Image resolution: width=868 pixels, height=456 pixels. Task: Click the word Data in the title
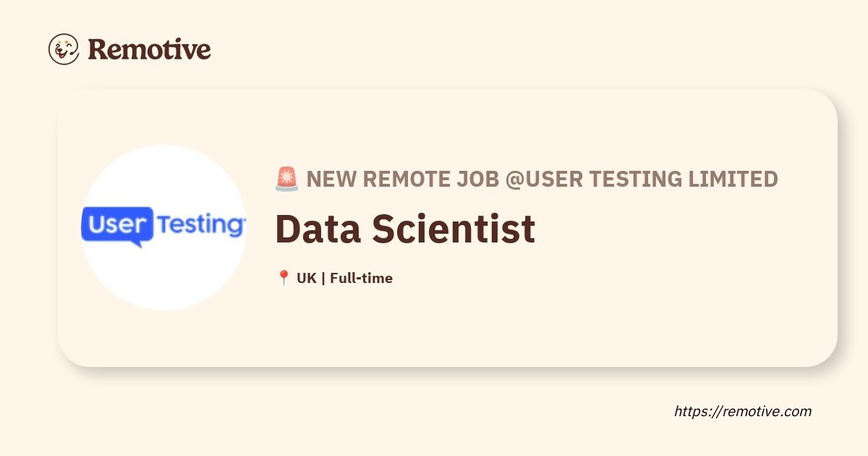point(318,229)
